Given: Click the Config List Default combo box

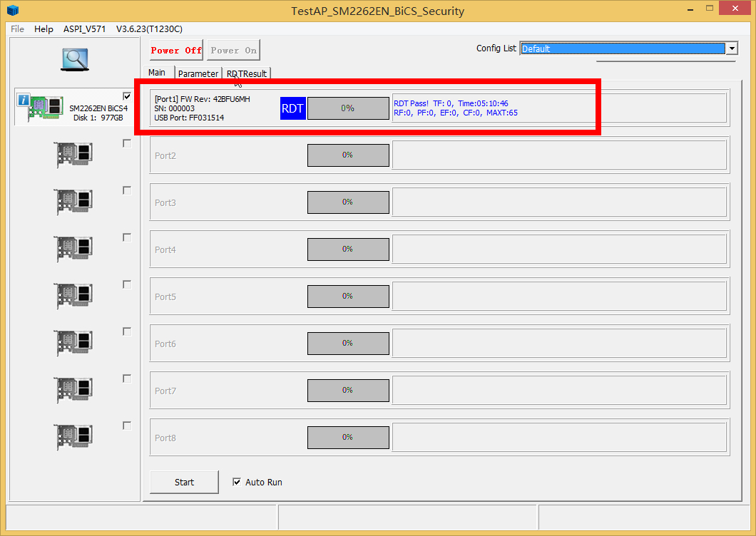Looking at the screenshot, I should click(x=622, y=48).
